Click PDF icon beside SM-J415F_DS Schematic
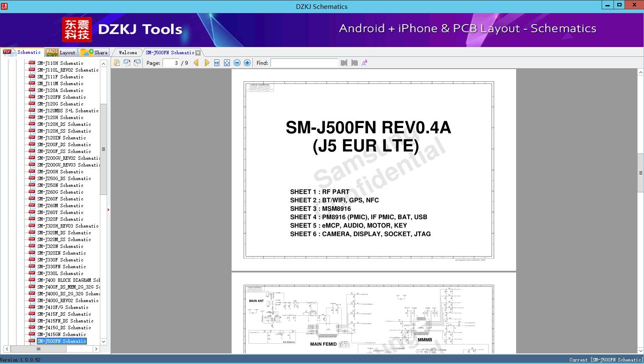 coord(32,314)
